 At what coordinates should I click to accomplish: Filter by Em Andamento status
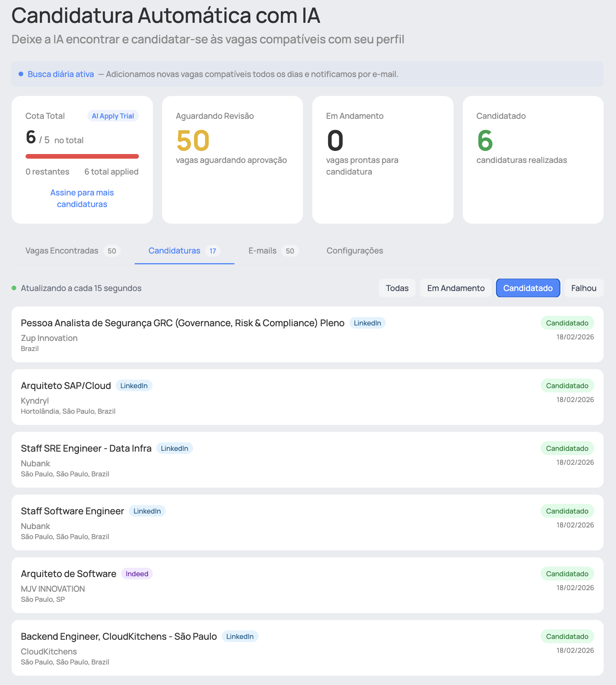[x=456, y=288]
